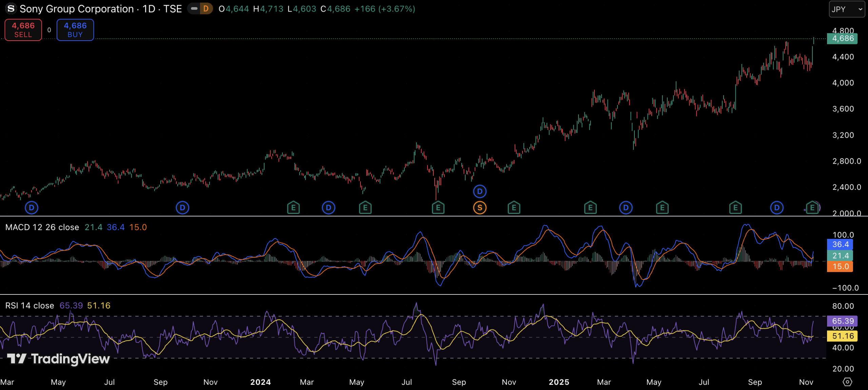Image resolution: width=868 pixels, height=390 pixels.
Task: Click the yellow 51.16 RSI value label
Action: pos(842,336)
